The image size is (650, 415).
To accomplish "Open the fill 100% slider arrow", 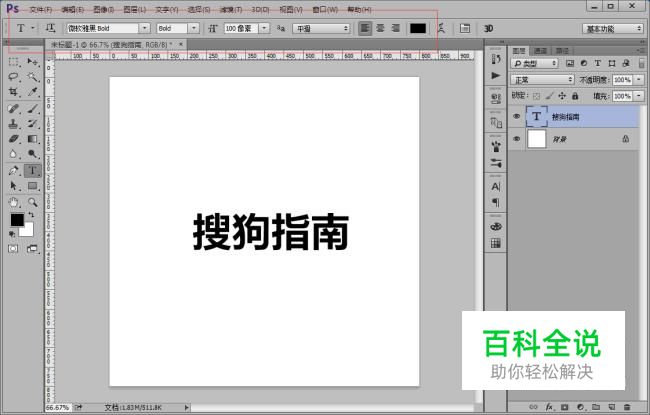I will [639, 96].
